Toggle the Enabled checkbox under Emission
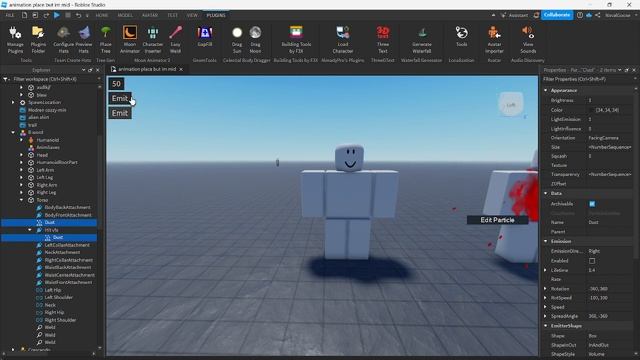Viewport: 640px width, 360px height. point(592,260)
